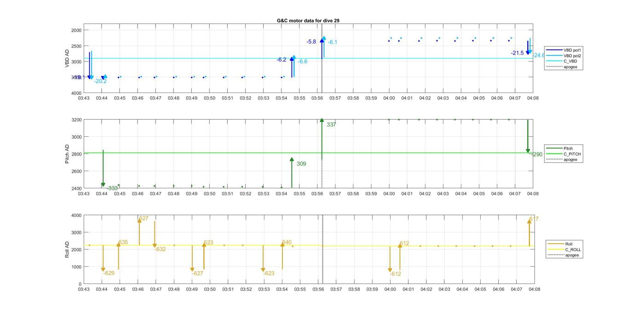Click the "2600" tick on the Pitch axis

[x=76, y=171]
